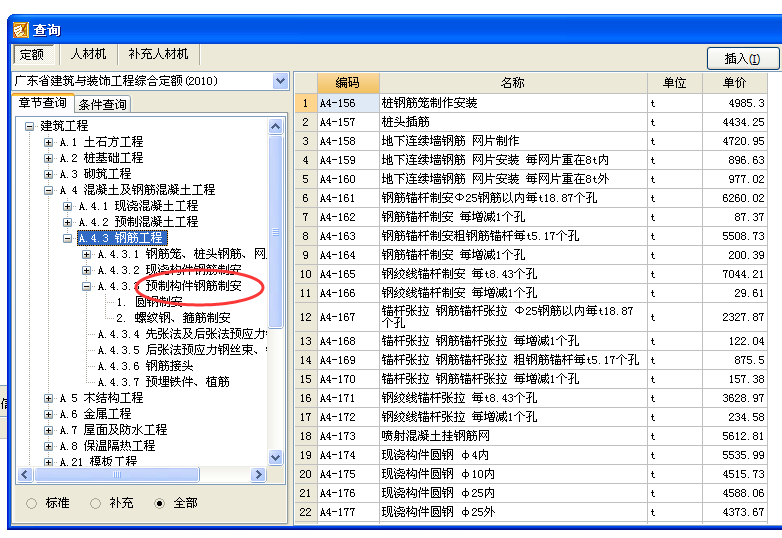
Task: Click the tree scrollbar up arrow
Action: tap(275, 127)
